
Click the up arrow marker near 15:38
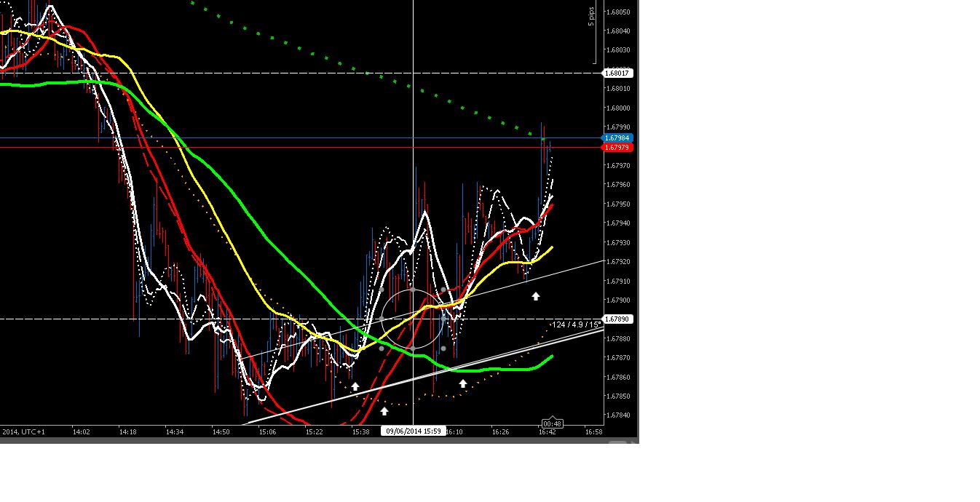(355, 386)
